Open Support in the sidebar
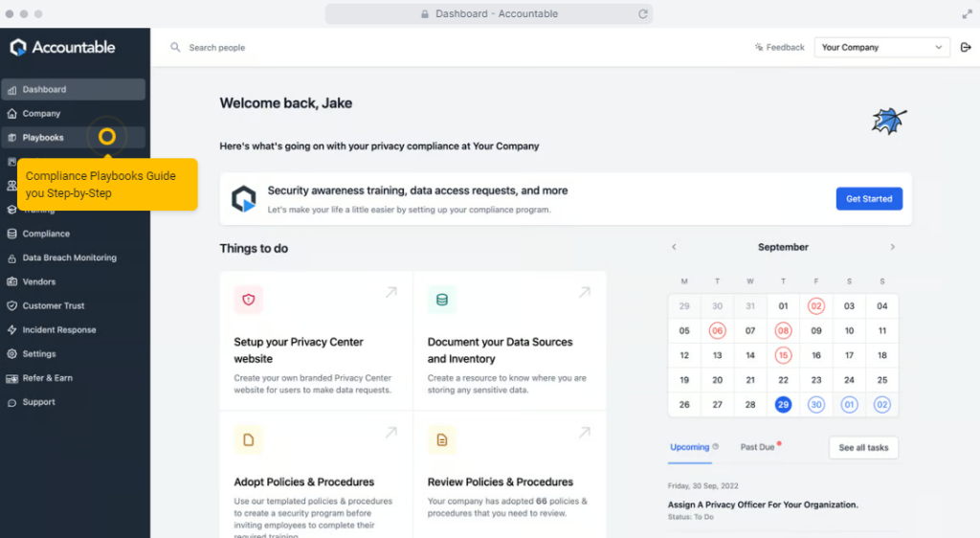 73,402
